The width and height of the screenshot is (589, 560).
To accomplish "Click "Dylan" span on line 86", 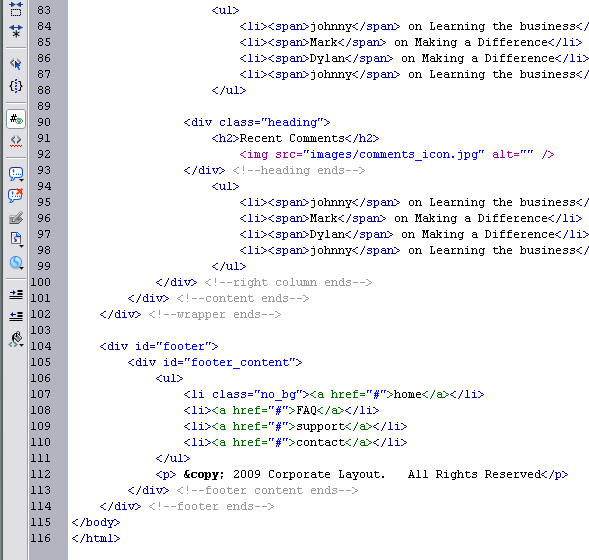I will 327,59.
